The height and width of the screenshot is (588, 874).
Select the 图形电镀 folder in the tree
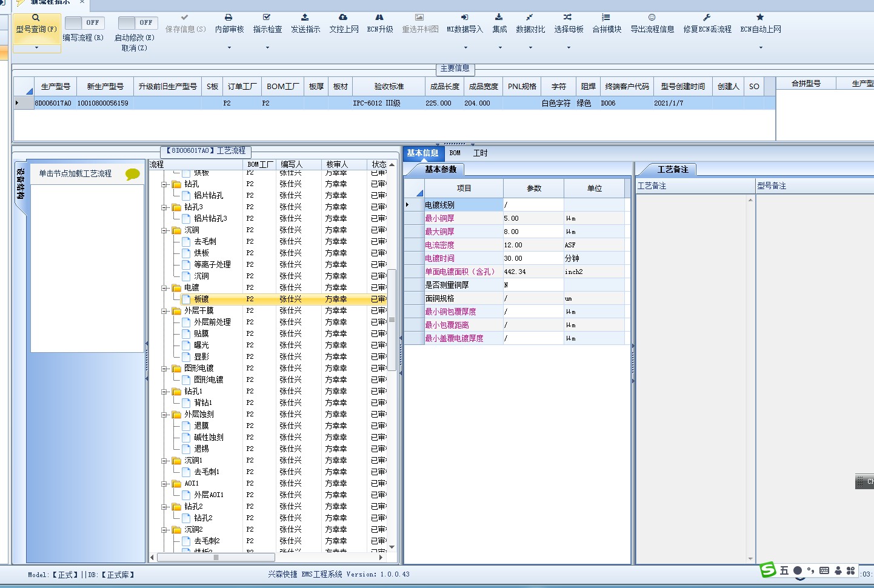point(199,369)
